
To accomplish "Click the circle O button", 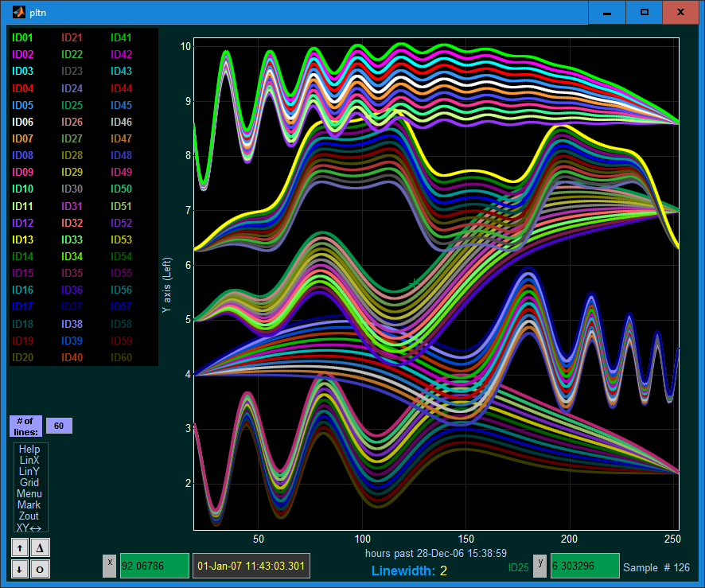I will pos(40,569).
